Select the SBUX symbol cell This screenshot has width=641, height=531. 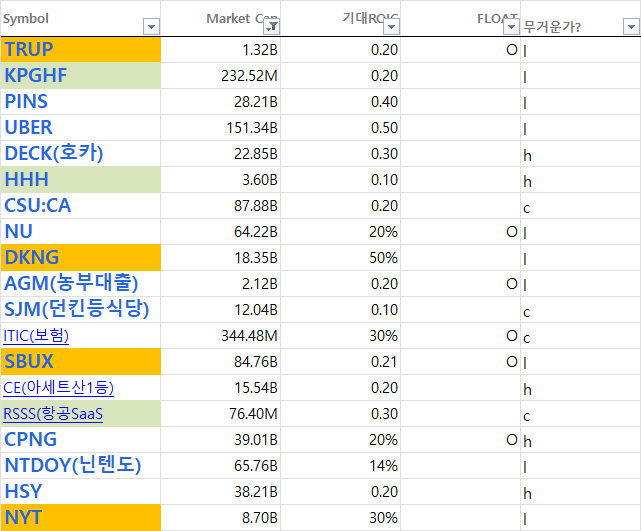81,362
